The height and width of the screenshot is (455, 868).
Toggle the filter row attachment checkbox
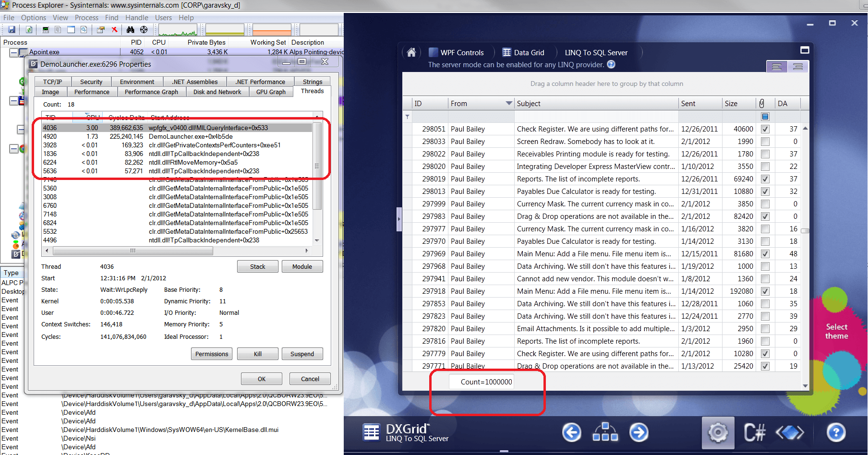[765, 117]
